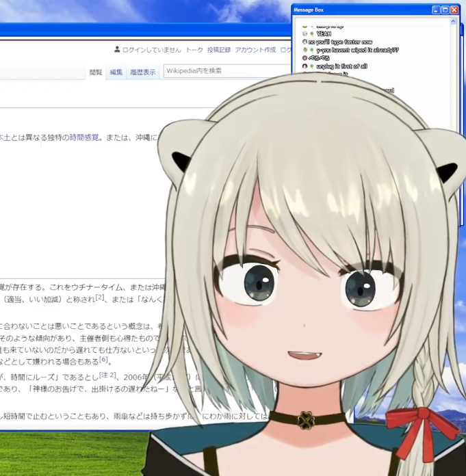466x476 pixels.
Task: Click avatar beside 'no you'll type faster now'
Action: click(305, 42)
